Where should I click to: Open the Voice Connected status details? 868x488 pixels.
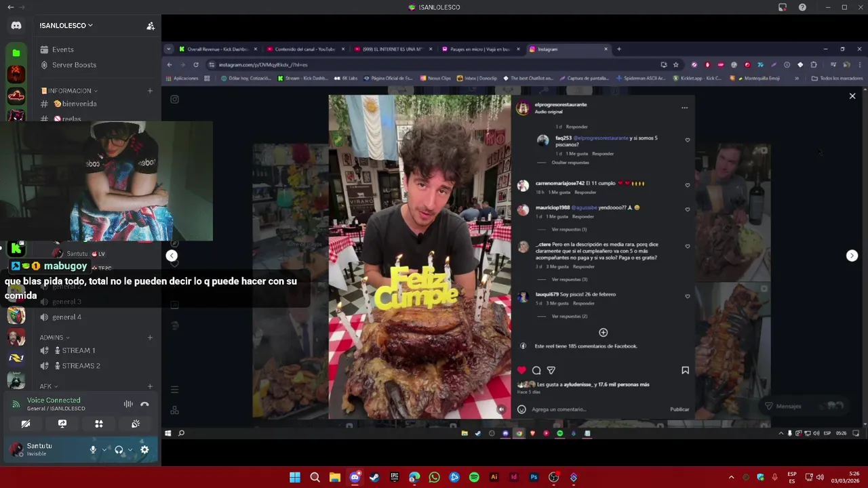[x=54, y=401]
